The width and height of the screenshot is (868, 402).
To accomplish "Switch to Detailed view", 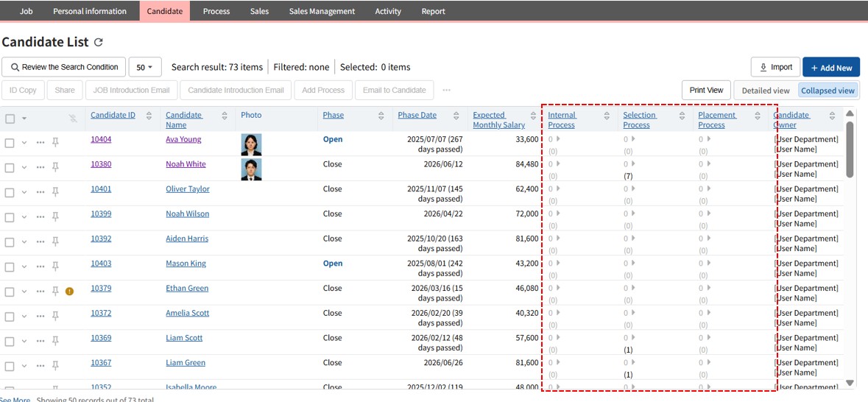I will [x=765, y=91].
